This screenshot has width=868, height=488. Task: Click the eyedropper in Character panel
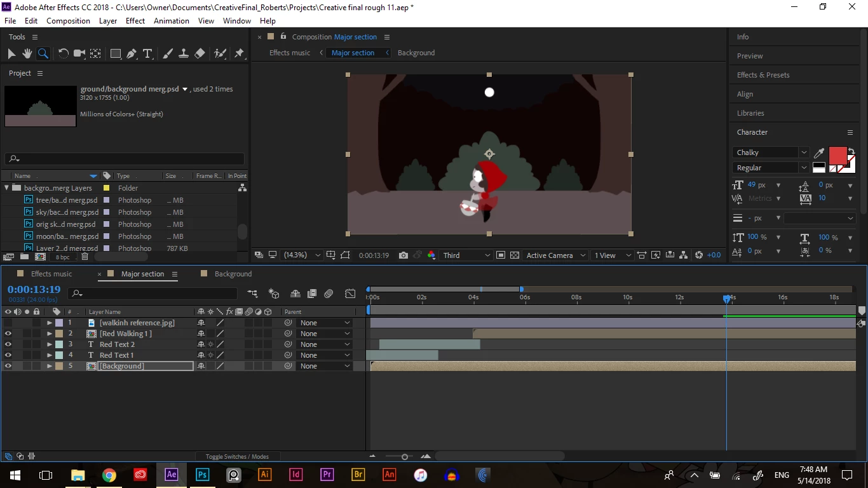click(x=820, y=152)
